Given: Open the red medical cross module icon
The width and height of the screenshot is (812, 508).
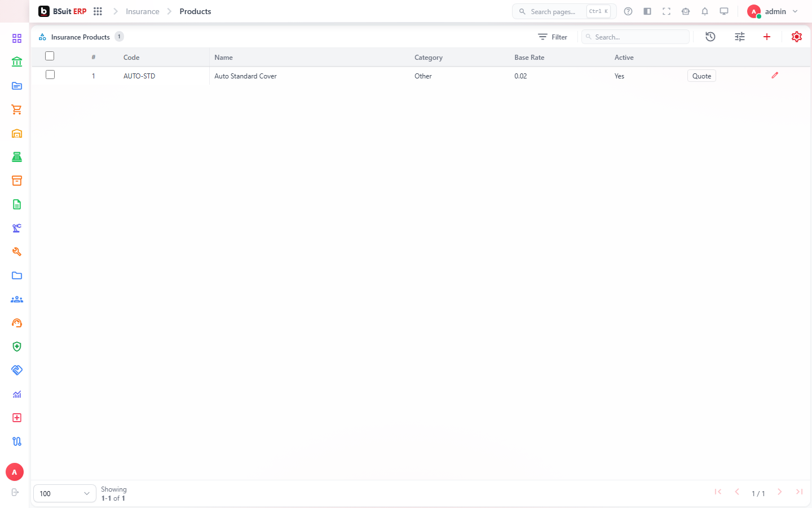Looking at the screenshot, I should click(x=17, y=418).
